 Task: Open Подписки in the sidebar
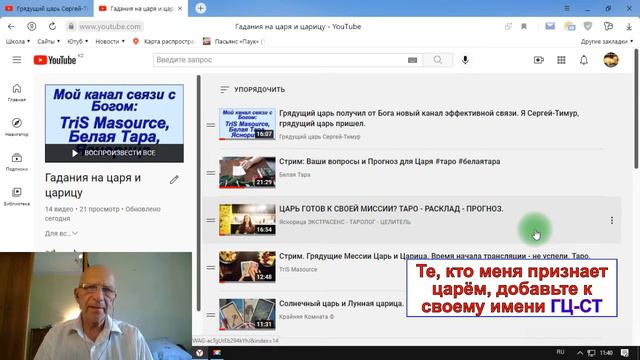click(17, 162)
